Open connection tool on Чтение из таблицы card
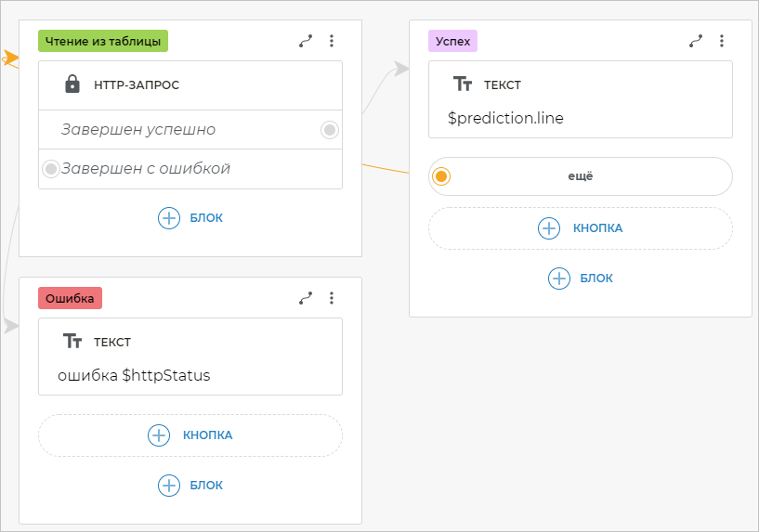 [305, 41]
